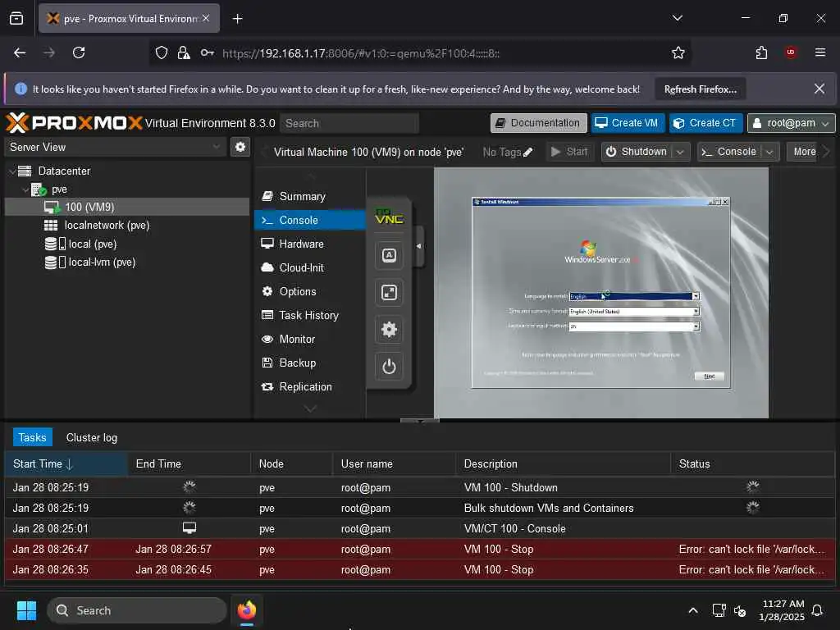Image resolution: width=840 pixels, height=630 pixels.
Task: Open noVNC settings gear
Action: click(389, 330)
